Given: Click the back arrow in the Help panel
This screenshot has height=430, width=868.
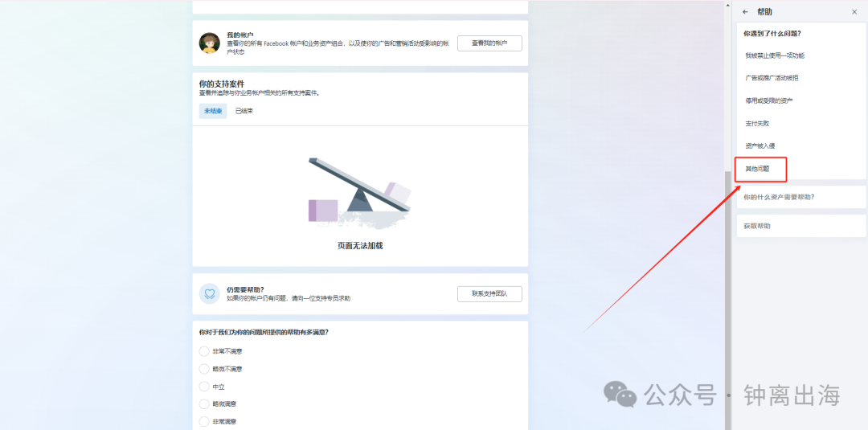Looking at the screenshot, I should pyautogui.click(x=745, y=11).
